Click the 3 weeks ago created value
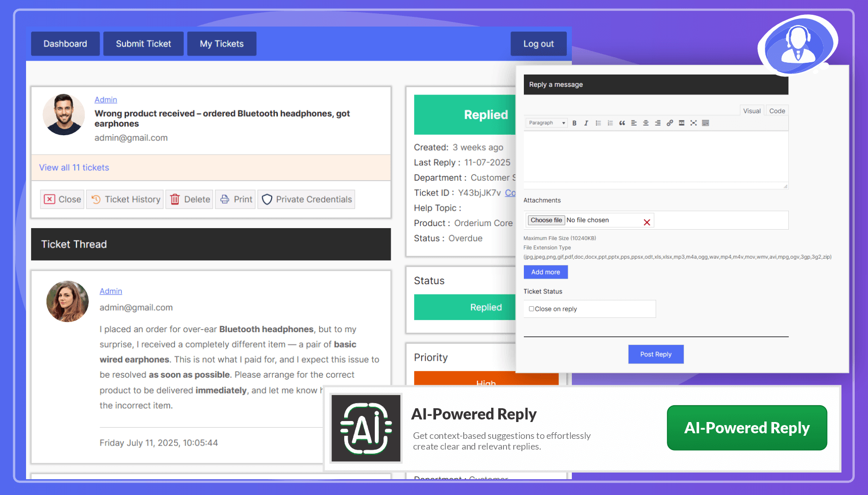 [x=478, y=147]
